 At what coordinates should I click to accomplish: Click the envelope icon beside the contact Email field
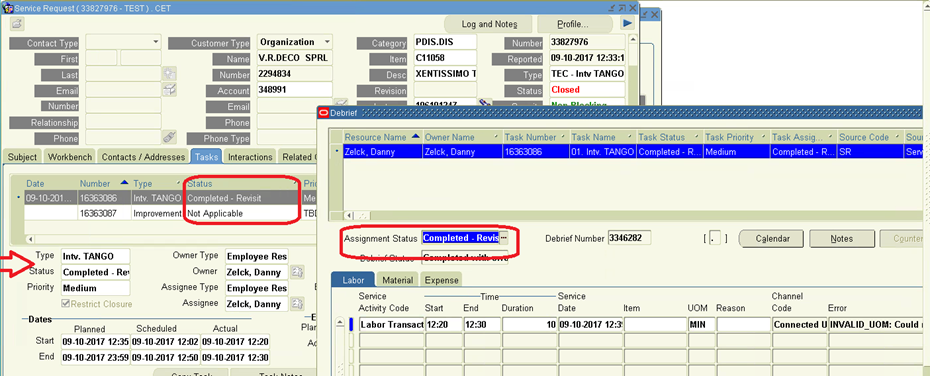pos(170,90)
